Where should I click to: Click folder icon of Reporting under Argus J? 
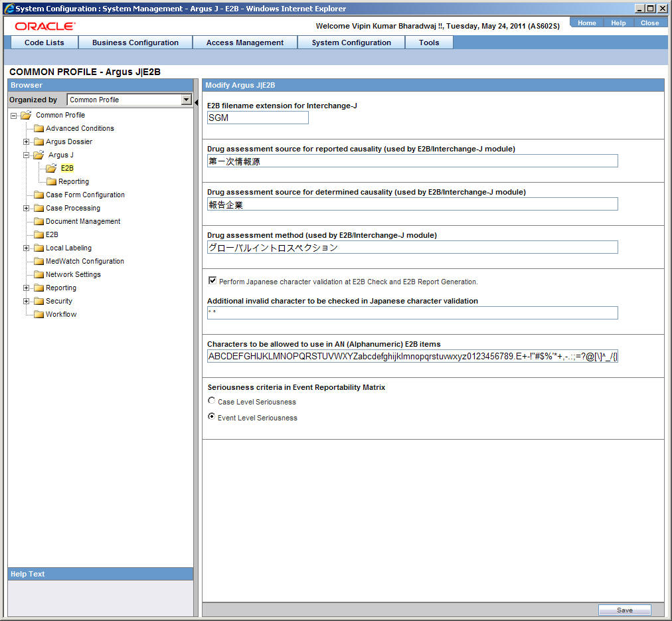click(51, 182)
